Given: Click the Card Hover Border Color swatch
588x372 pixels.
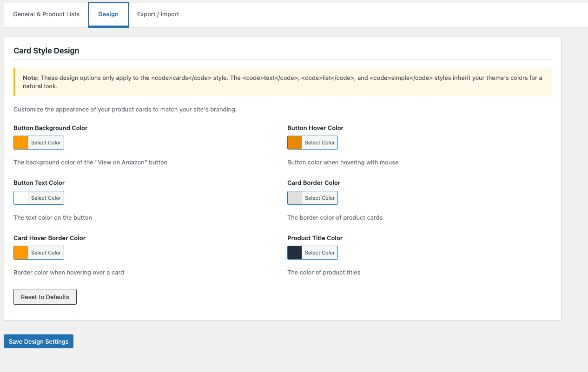Looking at the screenshot, I should pos(20,252).
